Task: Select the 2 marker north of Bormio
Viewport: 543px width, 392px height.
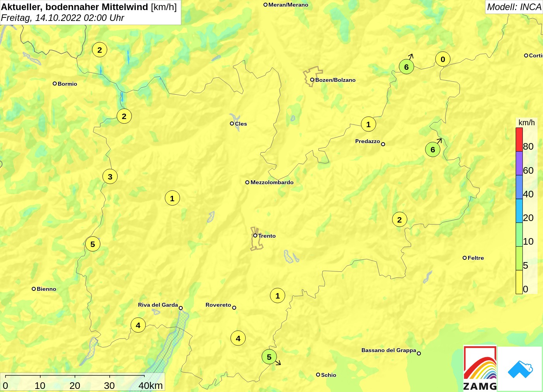Action: pos(100,50)
